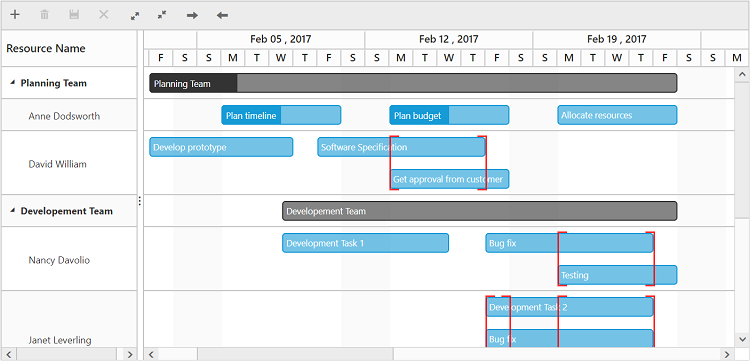This screenshot has height=361, width=750.
Task: Select the Plan timeline task bar
Action: [x=281, y=115]
